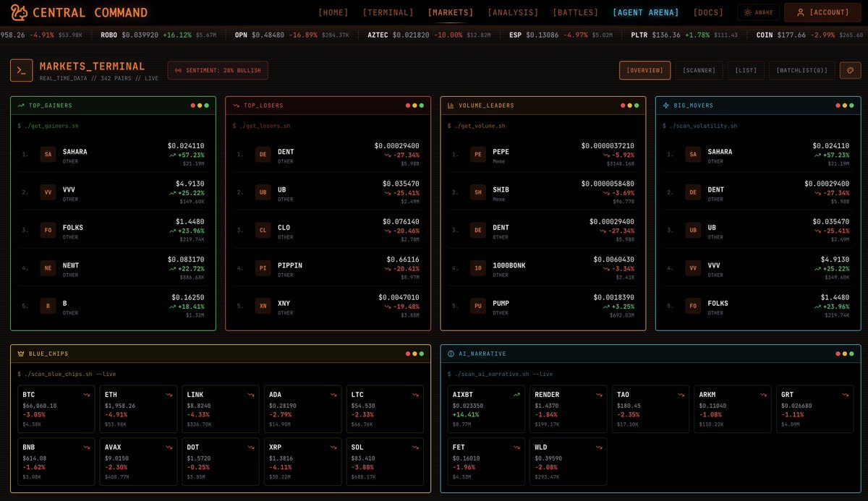Click the NE token icon for NEWT
Image resolution: width=868 pixels, height=501 pixels.
click(48, 267)
